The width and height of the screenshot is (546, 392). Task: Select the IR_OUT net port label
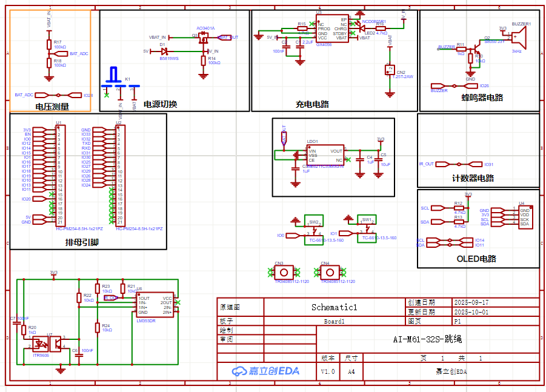(x=426, y=164)
